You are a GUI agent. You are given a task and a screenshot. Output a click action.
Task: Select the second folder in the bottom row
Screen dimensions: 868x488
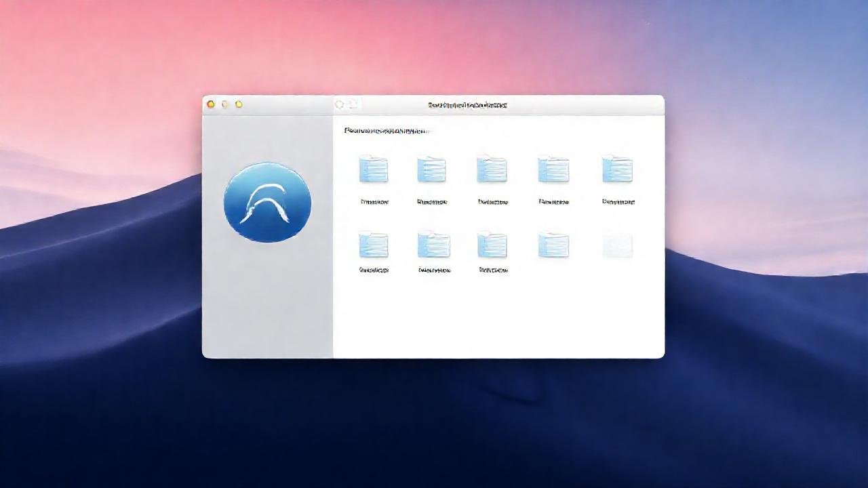[x=433, y=245]
